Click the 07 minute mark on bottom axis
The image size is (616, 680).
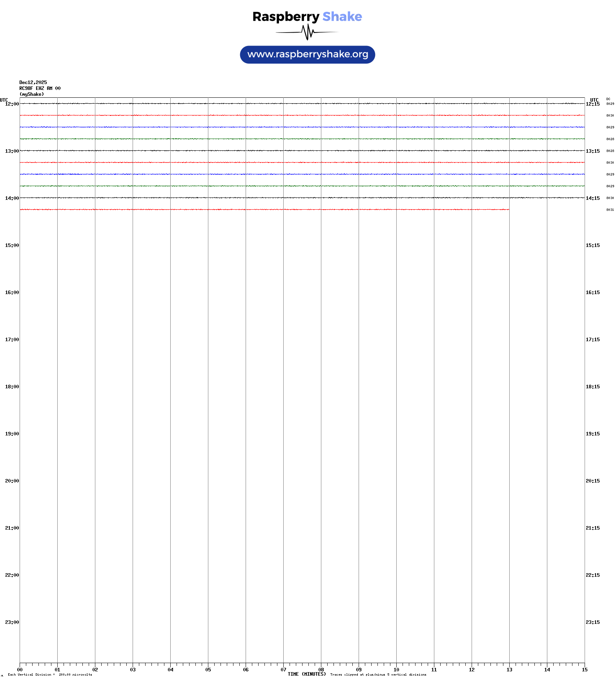tap(283, 670)
